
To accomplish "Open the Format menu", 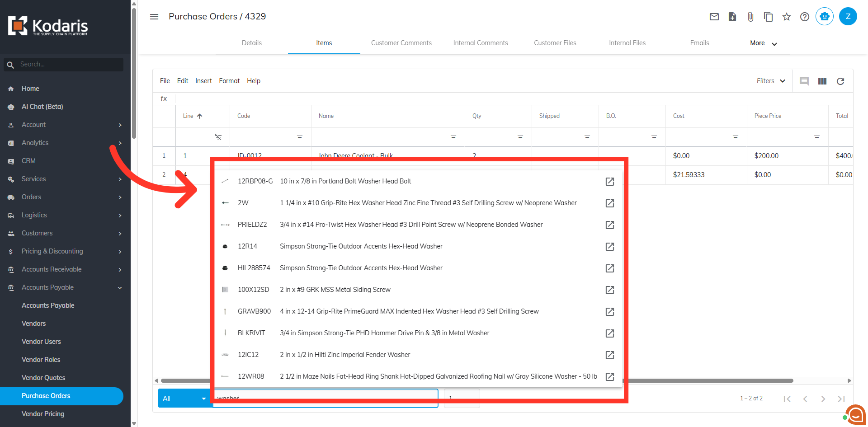I will pyautogui.click(x=229, y=81).
